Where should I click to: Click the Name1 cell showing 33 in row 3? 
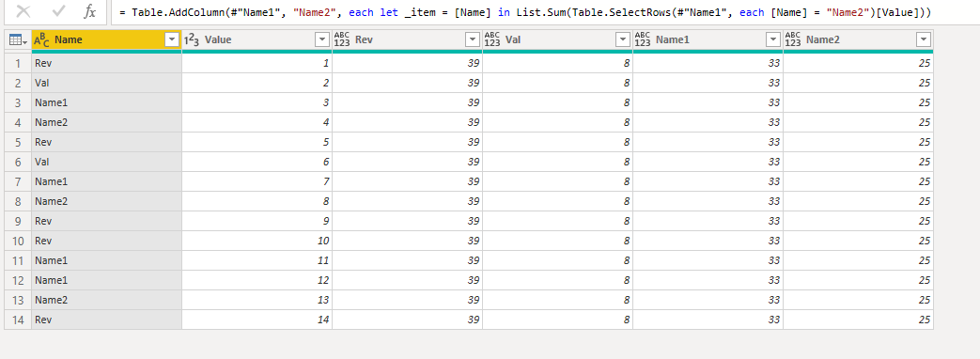pos(708,102)
